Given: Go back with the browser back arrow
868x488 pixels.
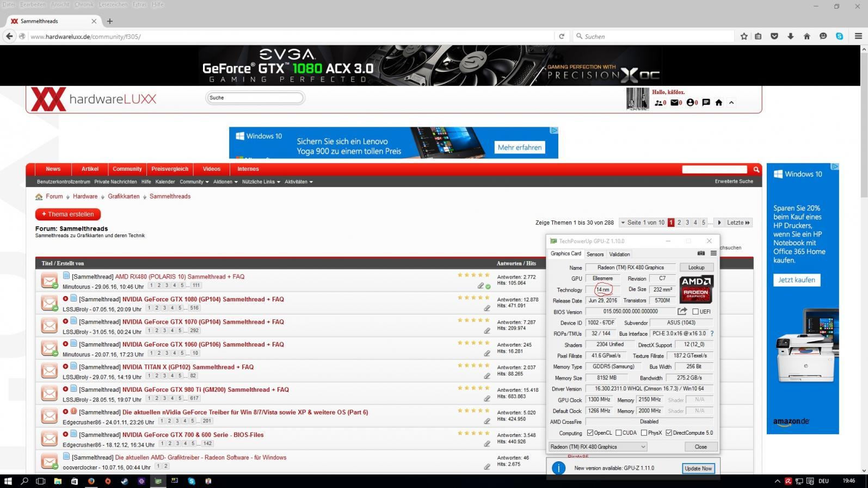Looking at the screenshot, I should pos(9,36).
